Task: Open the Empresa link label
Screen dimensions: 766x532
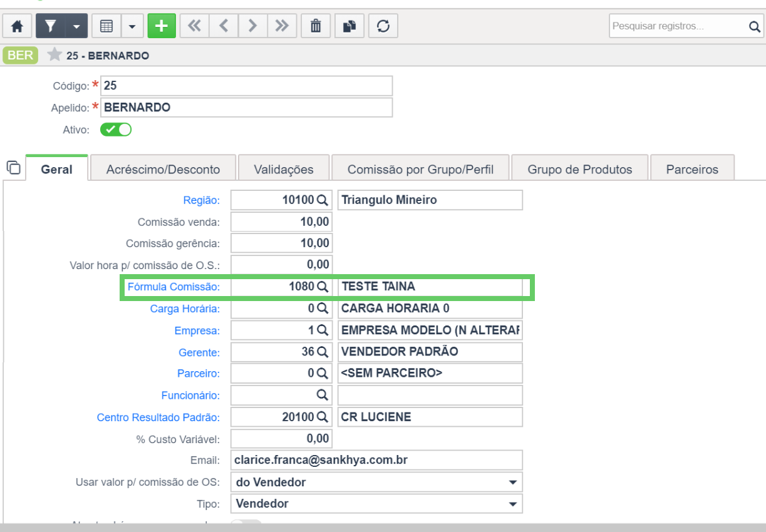Action: (x=197, y=330)
